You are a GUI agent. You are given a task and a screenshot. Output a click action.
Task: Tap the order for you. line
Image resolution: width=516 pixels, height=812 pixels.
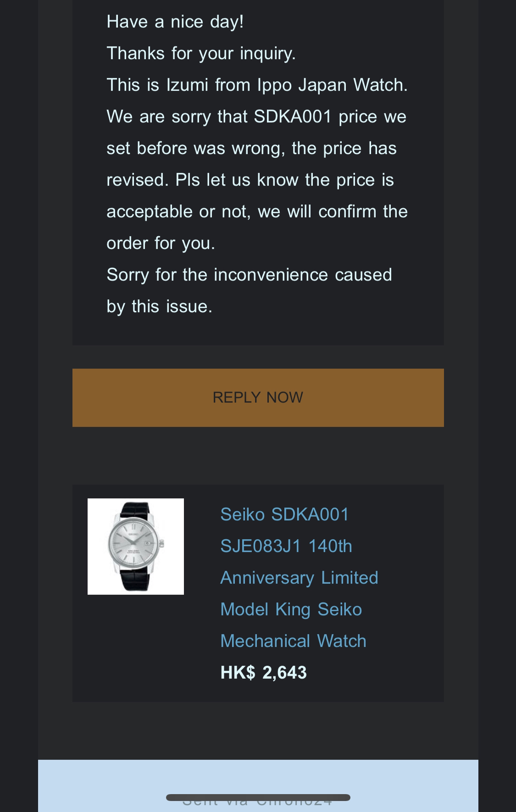[161, 243]
